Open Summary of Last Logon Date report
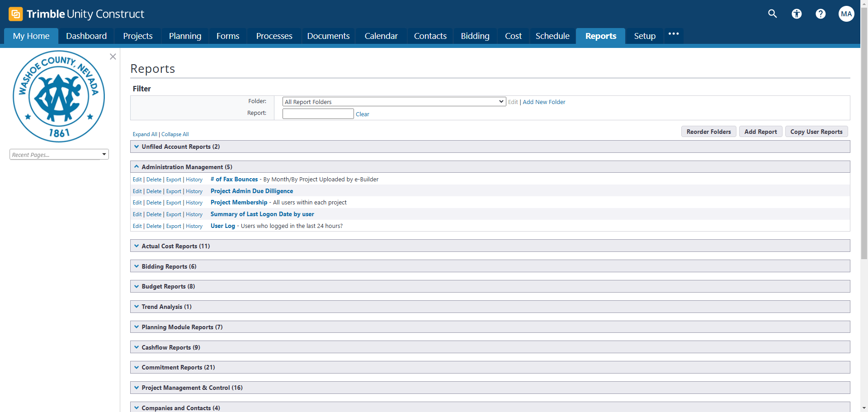Viewport: 868px width, 412px height. (262, 214)
